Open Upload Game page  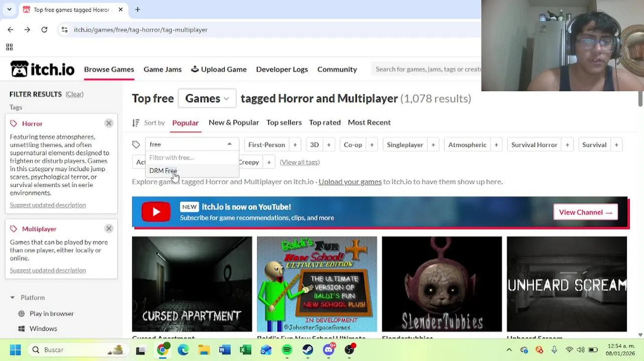coord(219,69)
